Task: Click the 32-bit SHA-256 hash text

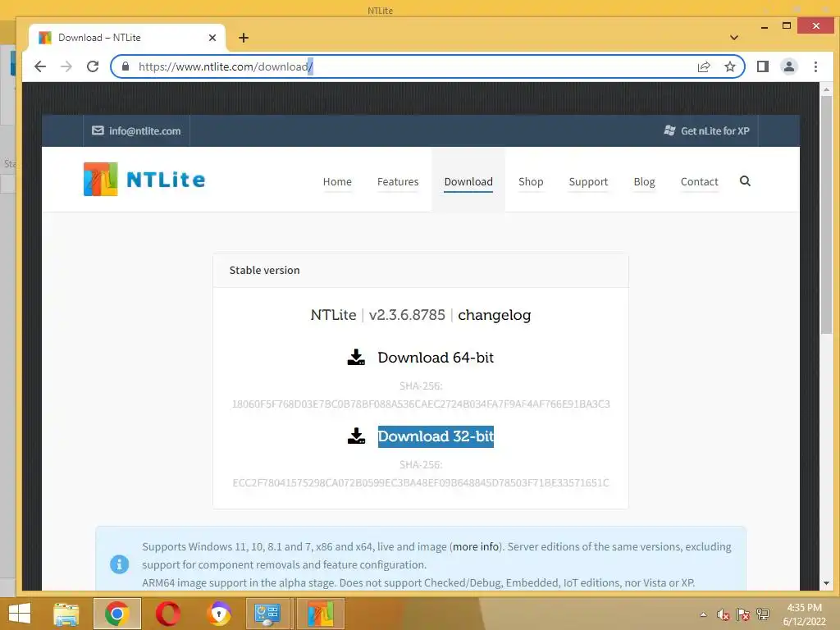Action: point(421,482)
